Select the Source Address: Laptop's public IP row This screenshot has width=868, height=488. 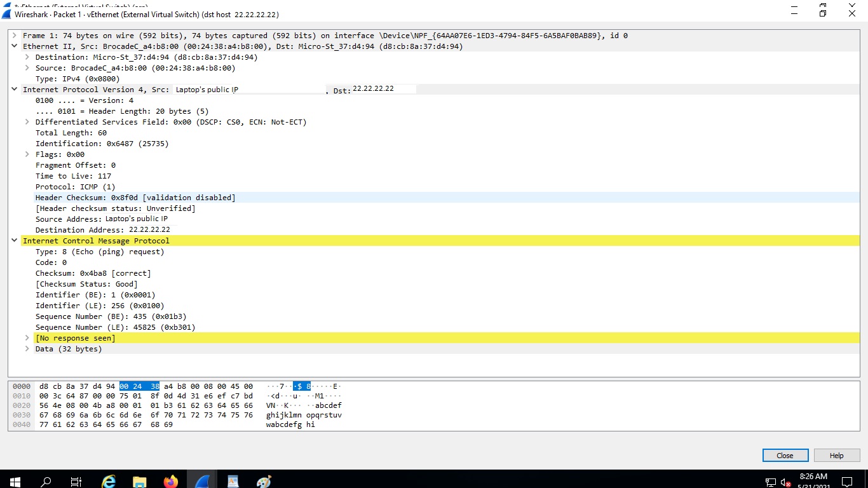tap(102, 219)
